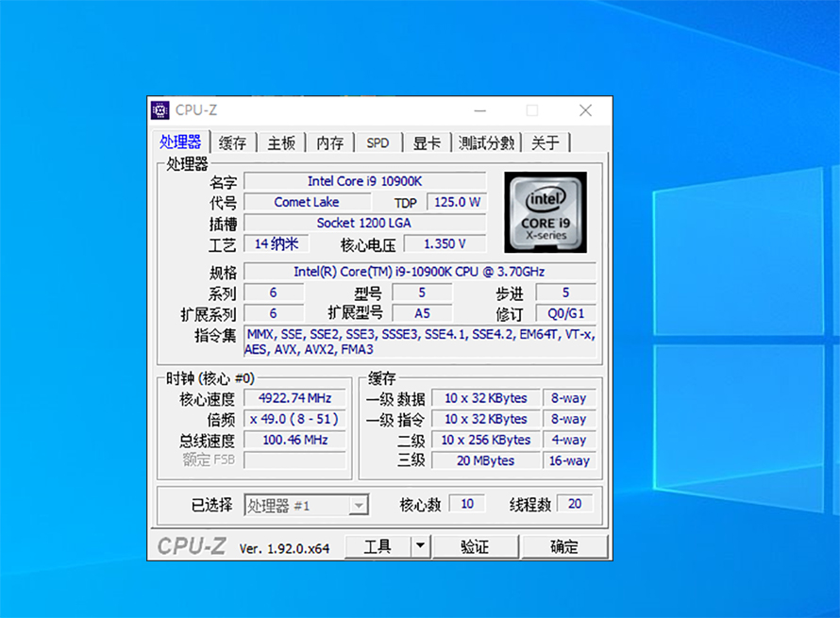Click the 工具 button
The image size is (840, 618).
pos(378,546)
